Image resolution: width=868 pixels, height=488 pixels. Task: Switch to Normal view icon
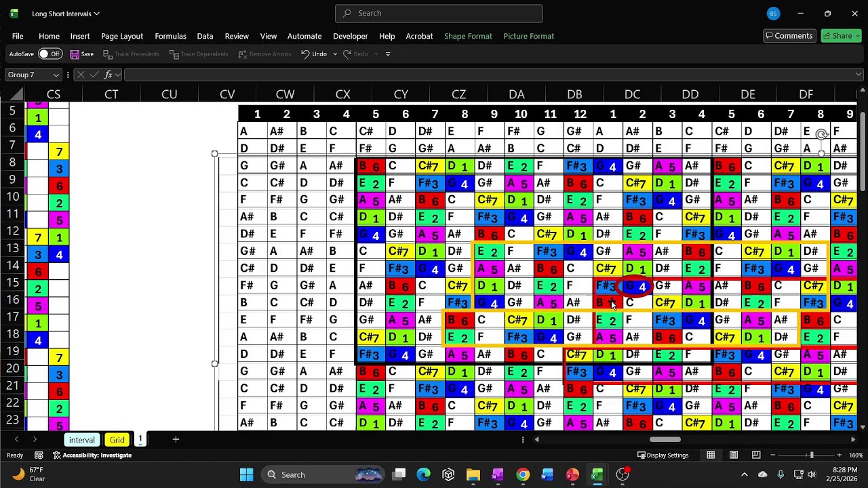(x=711, y=455)
